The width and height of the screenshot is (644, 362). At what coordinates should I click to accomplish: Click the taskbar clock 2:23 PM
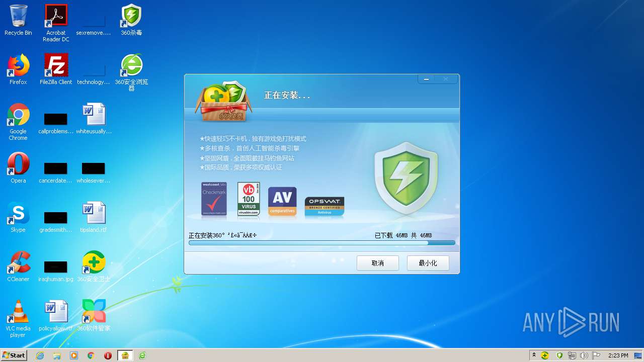click(618, 355)
